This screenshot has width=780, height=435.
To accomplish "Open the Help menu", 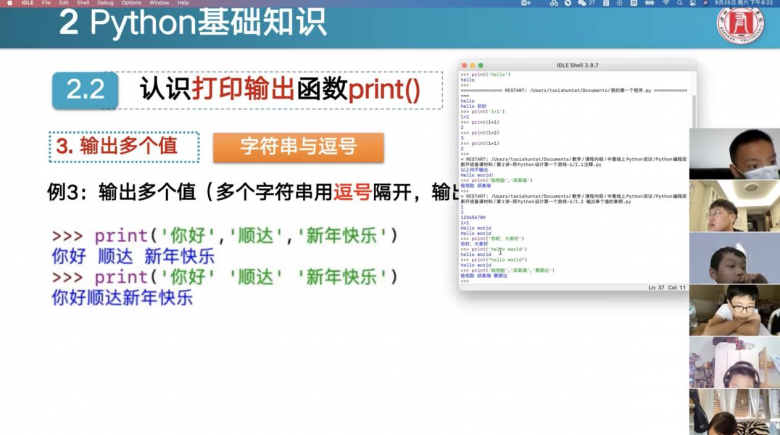I will pyautogui.click(x=183, y=3).
